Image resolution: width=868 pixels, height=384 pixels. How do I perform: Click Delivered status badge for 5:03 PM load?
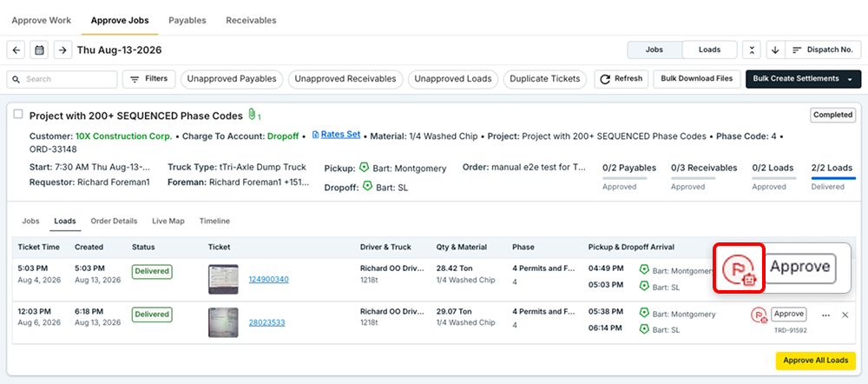point(152,272)
